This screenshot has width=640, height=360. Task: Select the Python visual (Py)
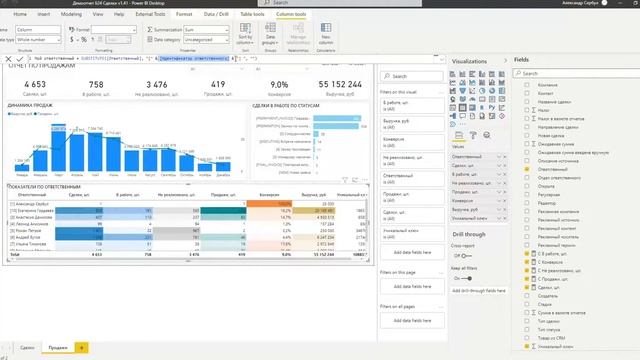point(492,108)
